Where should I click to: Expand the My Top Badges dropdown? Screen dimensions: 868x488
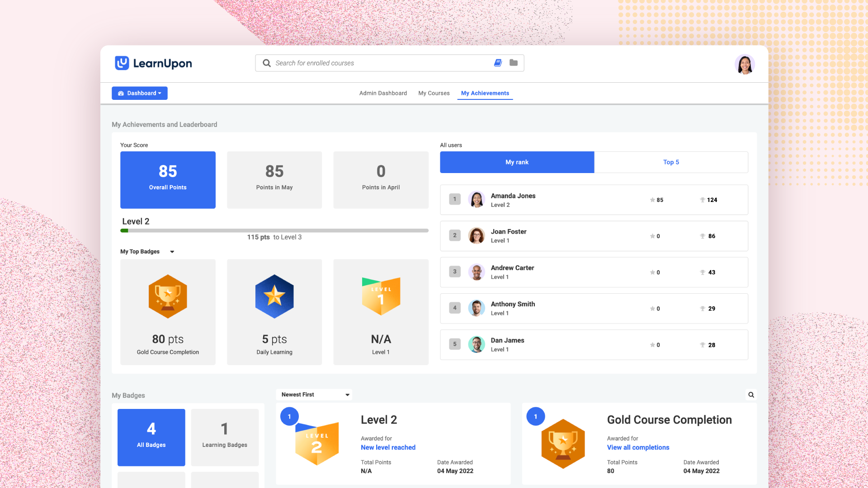pos(172,251)
